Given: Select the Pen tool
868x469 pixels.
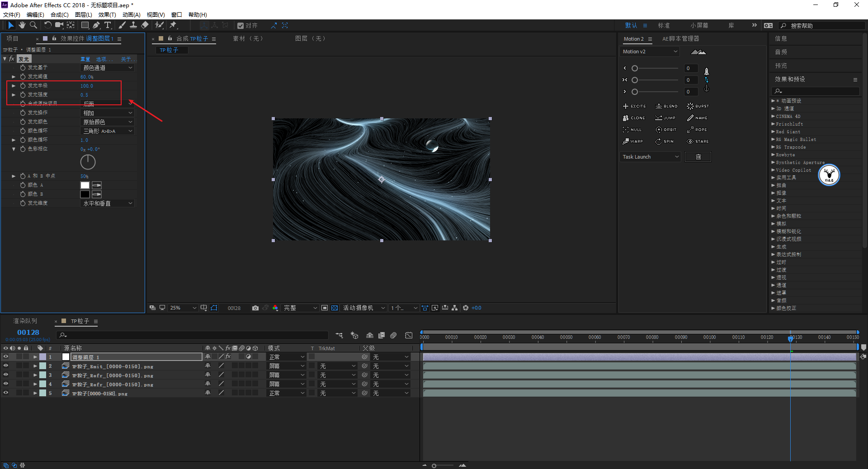Looking at the screenshot, I should pyautogui.click(x=96, y=25).
